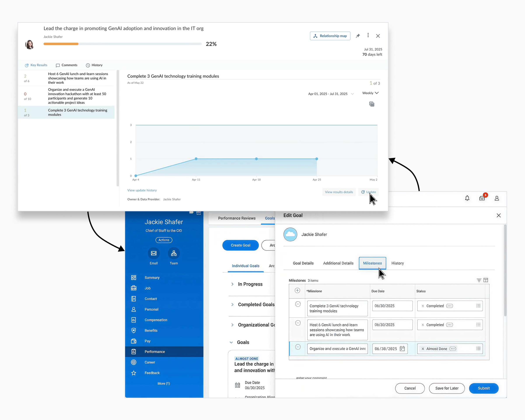Open the goal's three-dot options menu
Image resolution: width=525 pixels, height=420 pixels.
368,36
